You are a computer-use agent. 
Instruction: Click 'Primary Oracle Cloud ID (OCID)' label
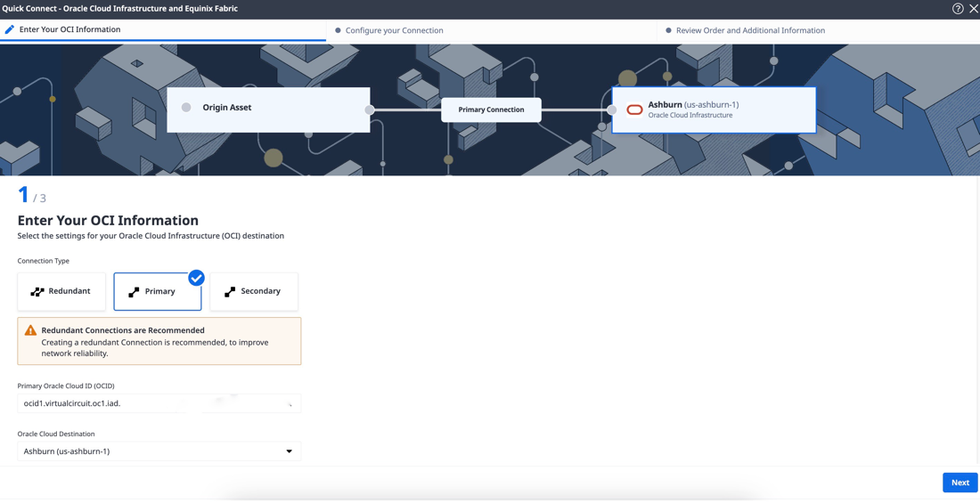click(x=66, y=385)
